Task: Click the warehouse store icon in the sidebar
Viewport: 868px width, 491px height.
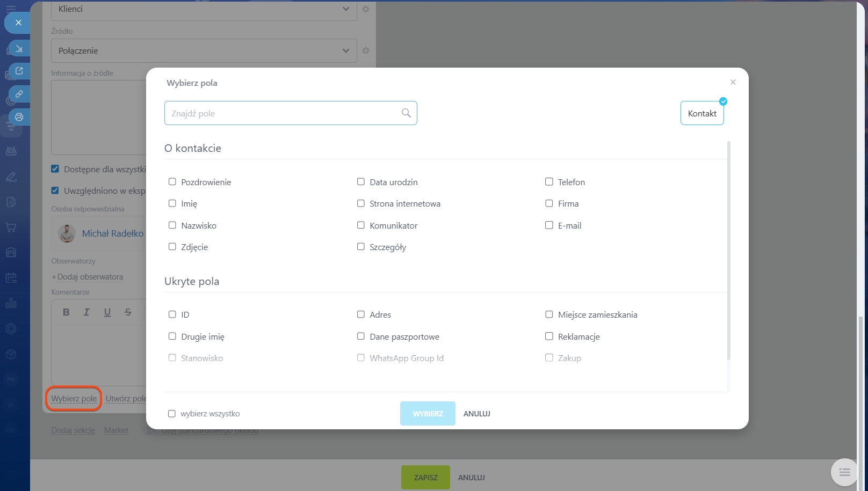Action: 11,252
